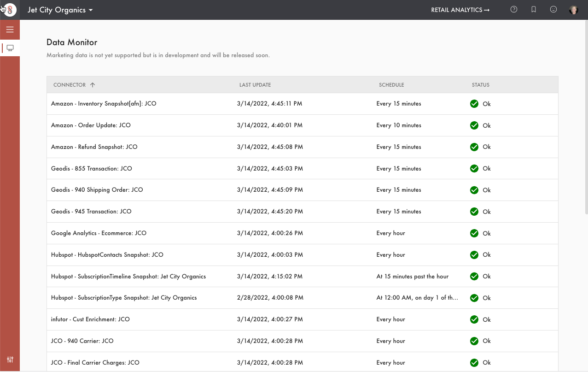Click last update '3/14/2022, 4:45:03 PM'

pyautogui.click(x=270, y=169)
